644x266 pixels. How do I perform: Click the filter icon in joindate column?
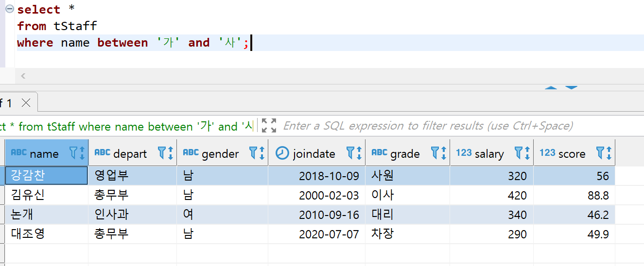tap(350, 153)
